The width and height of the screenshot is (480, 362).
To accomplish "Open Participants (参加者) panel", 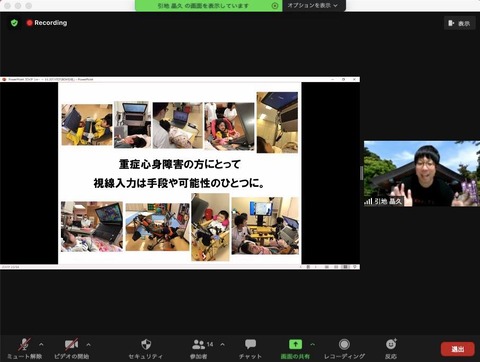I will pyautogui.click(x=199, y=349).
